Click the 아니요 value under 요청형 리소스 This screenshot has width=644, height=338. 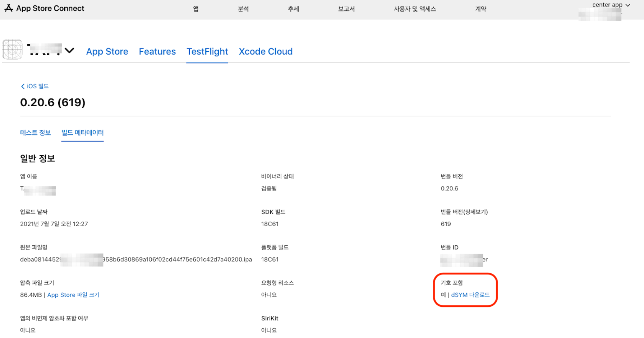pos(269,295)
